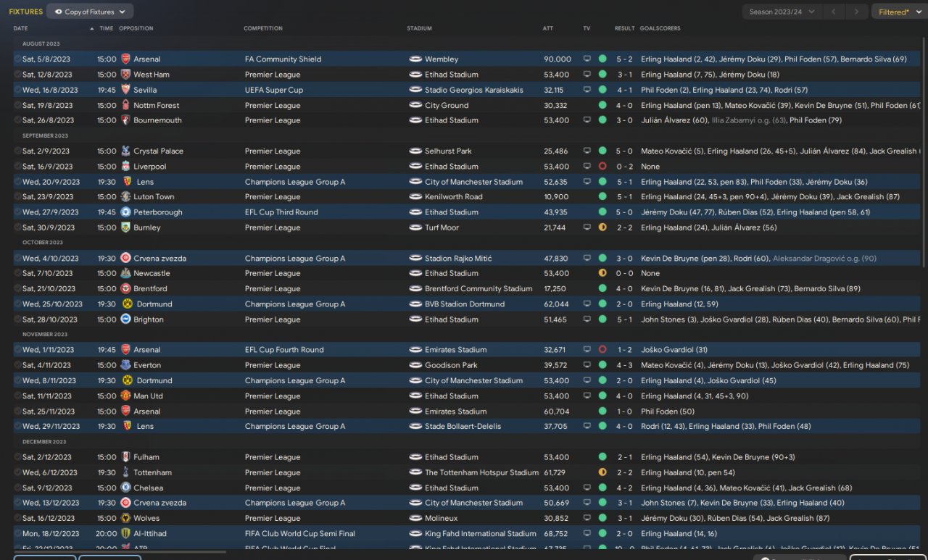Screen dimensions: 928x560
Task: Click the Liverpool club badge
Action: (x=125, y=167)
